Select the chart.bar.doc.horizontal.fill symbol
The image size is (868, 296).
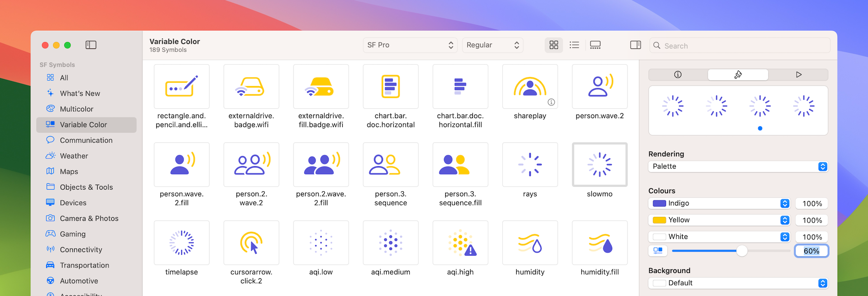[460, 86]
